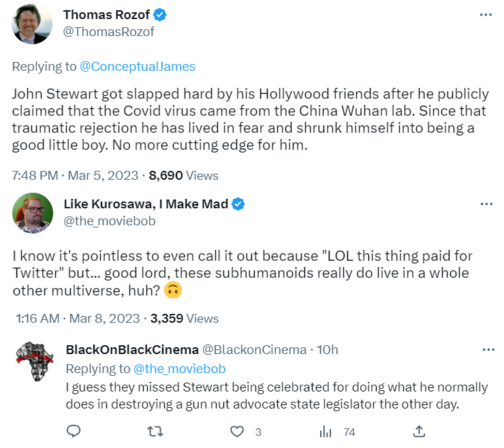Open more options for Thomas Rozof's tweet

pos(486,15)
